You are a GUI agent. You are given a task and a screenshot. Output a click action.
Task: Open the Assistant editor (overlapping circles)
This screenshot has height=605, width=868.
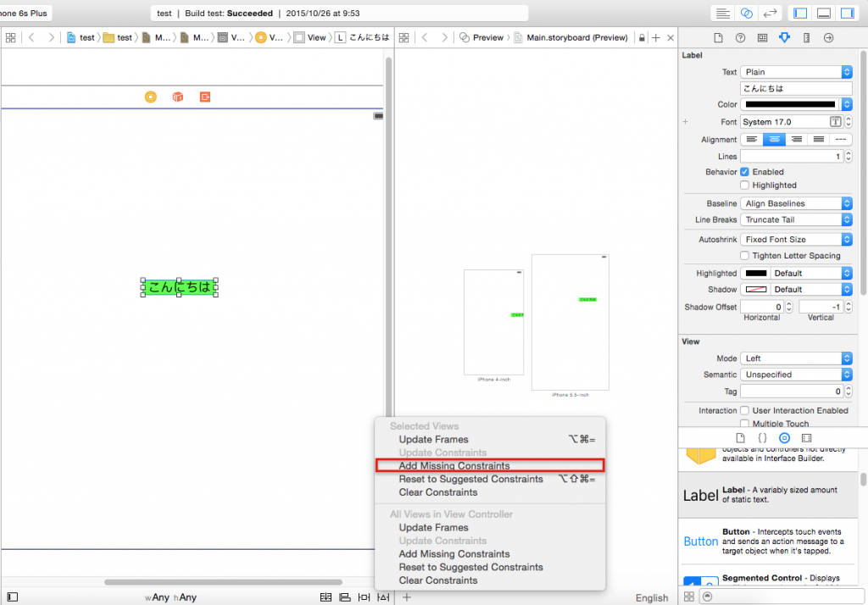747,14
